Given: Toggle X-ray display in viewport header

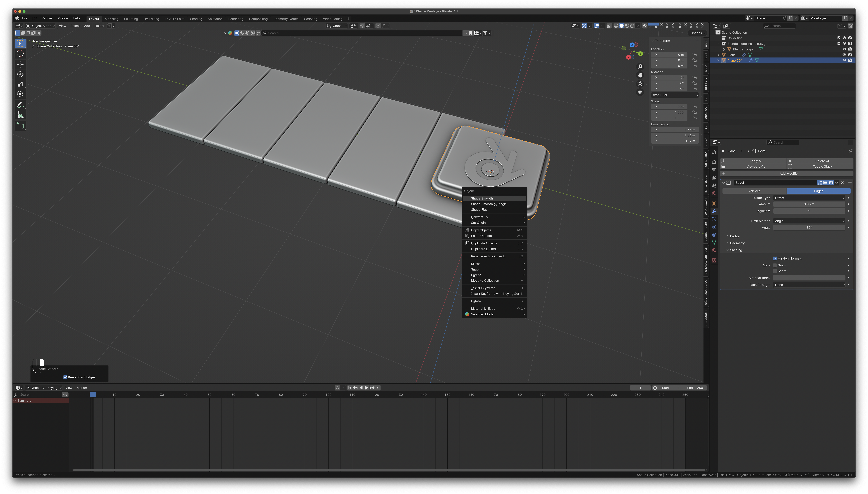Looking at the screenshot, I should 609,26.
